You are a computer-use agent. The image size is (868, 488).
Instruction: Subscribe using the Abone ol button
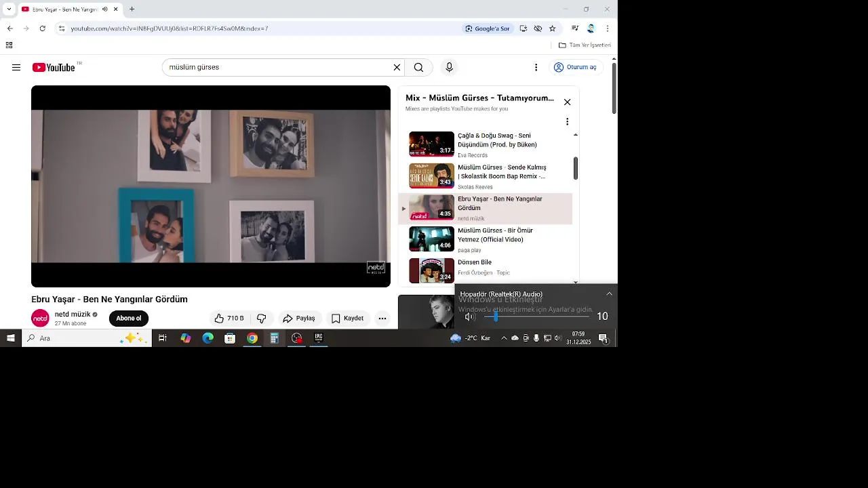pos(129,319)
